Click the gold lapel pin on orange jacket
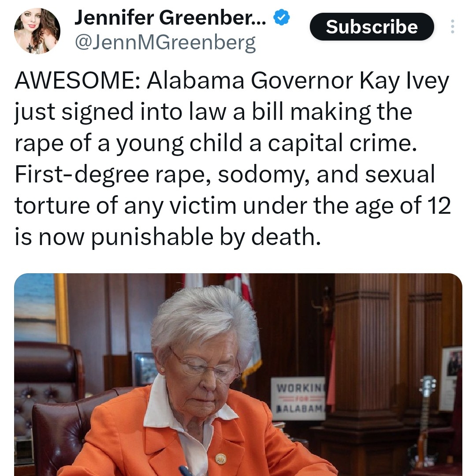The width and height of the screenshot is (476, 476). click(x=221, y=458)
